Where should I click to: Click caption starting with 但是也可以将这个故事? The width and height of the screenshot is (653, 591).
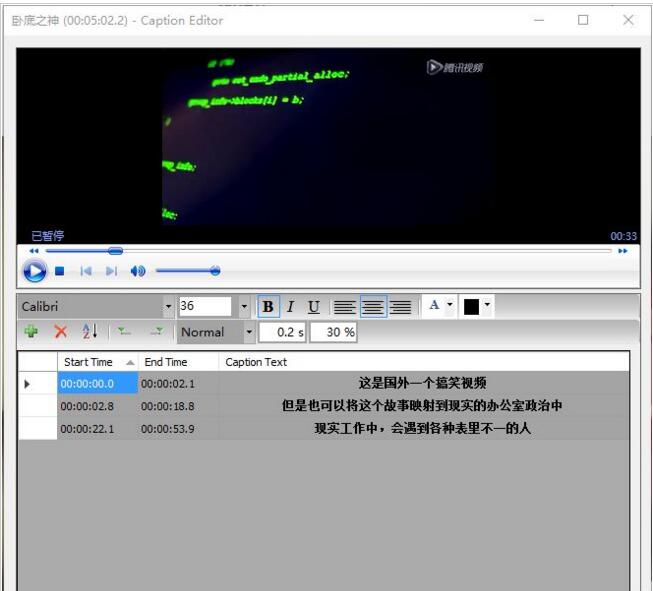[x=422, y=406]
